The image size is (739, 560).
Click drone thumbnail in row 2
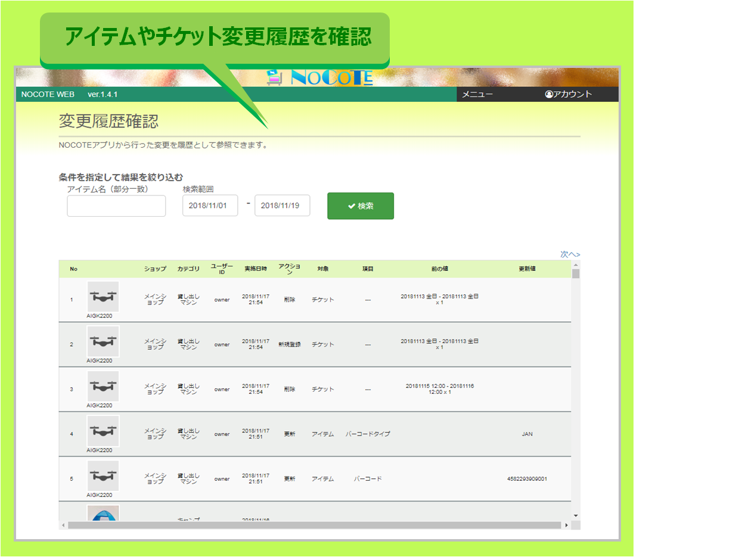click(x=103, y=341)
